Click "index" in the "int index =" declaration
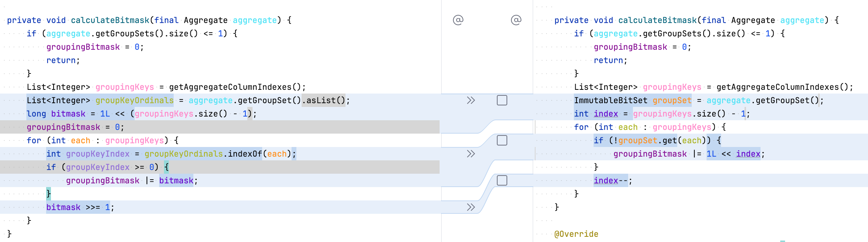Viewport: 868px width, 242px height. pos(606,114)
